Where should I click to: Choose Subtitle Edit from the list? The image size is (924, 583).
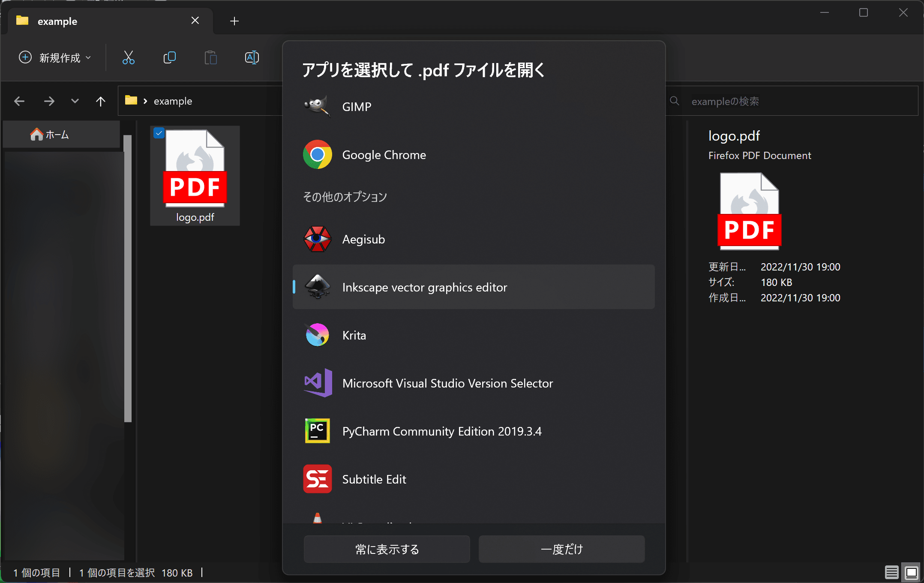click(474, 479)
